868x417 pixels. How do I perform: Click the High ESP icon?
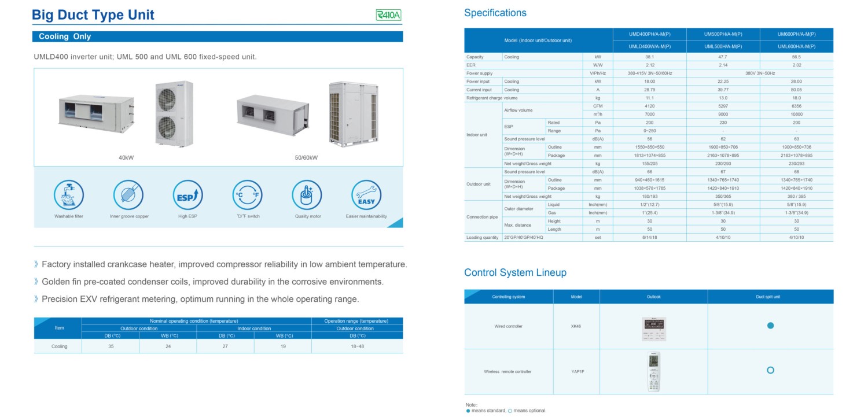[x=188, y=194]
